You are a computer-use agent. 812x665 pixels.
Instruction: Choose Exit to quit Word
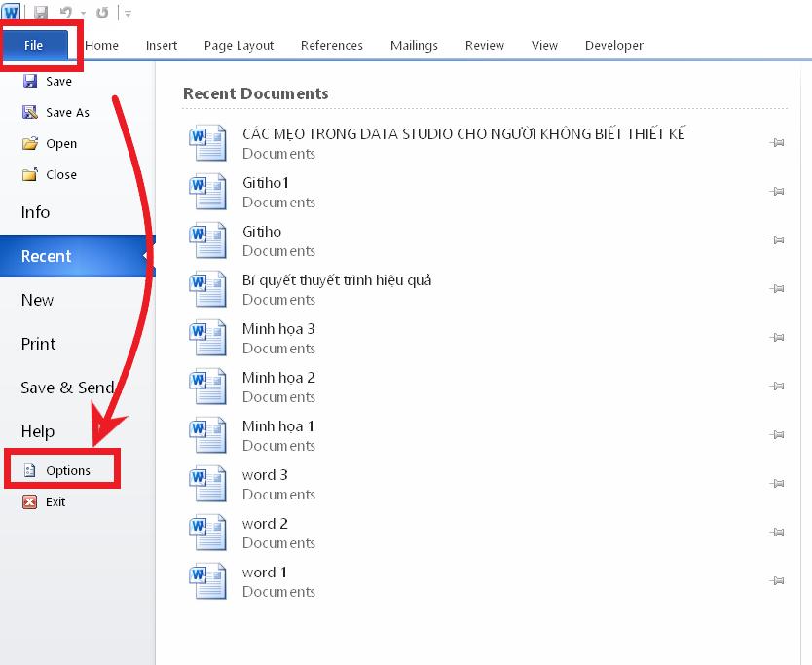click(44, 501)
